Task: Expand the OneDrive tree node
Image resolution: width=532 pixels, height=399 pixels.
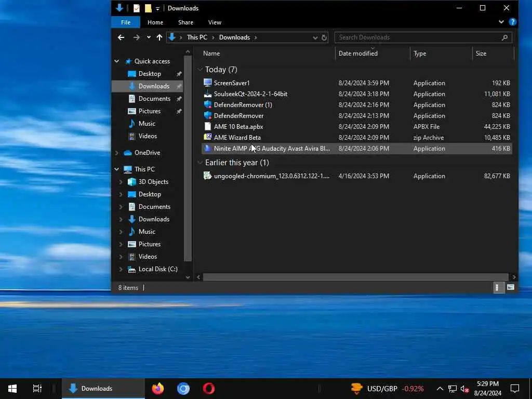Action: (x=117, y=153)
